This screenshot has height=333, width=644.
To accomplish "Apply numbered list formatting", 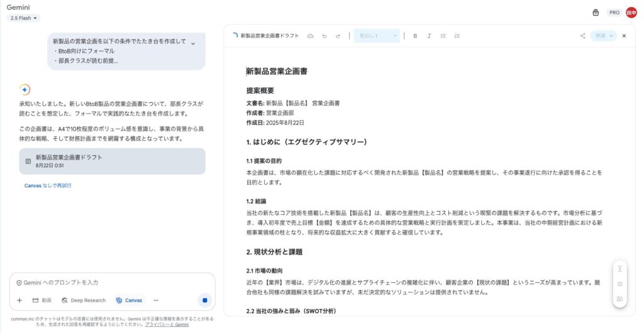I will click(x=457, y=36).
